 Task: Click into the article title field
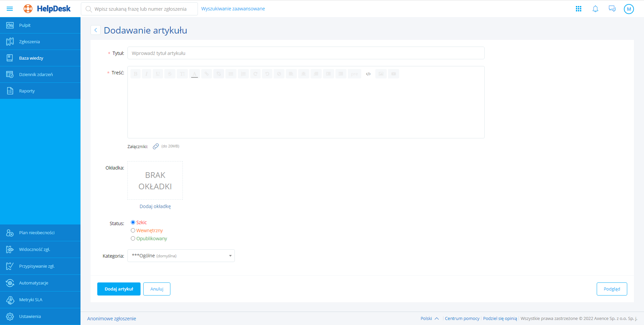[x=306, y=53]
